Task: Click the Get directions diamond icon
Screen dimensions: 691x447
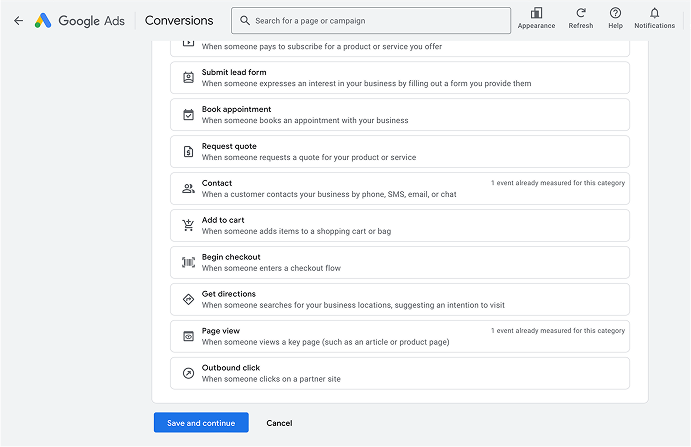Action: pyautogui.click(x=188, y=299)
